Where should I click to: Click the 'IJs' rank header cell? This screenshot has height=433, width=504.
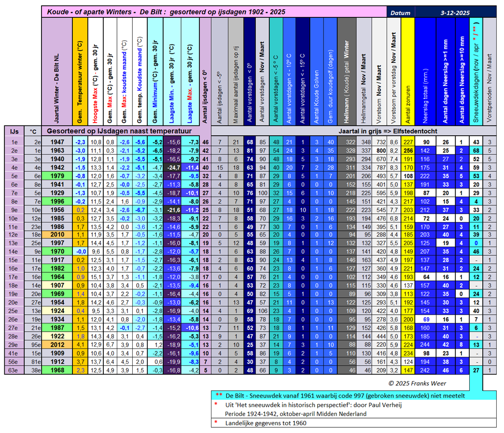point(14,131)
